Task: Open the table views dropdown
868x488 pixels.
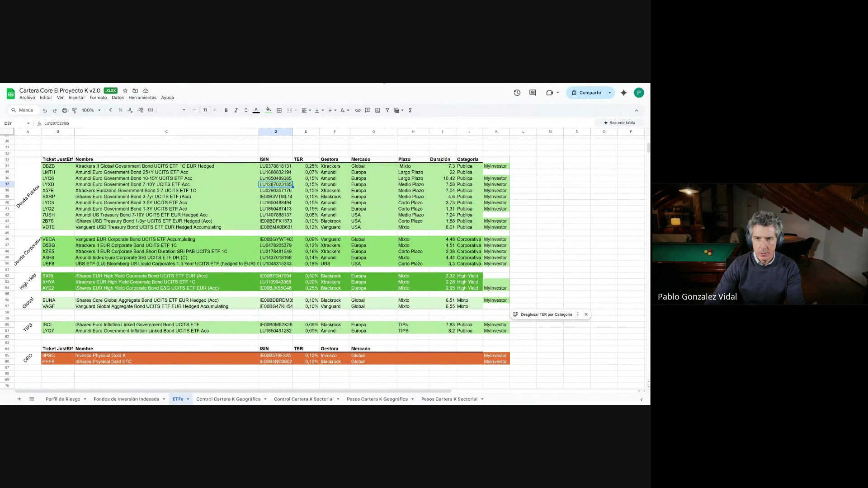Action: (398, 110)
